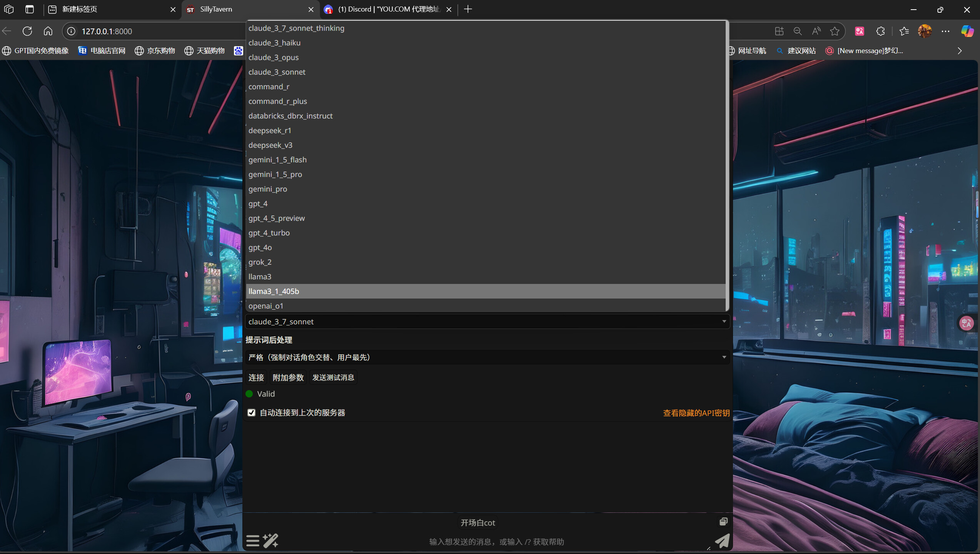The height and width of the screenshot is (554, 980).
Task: Open the magic wand extensions menu
Action: 270,541
